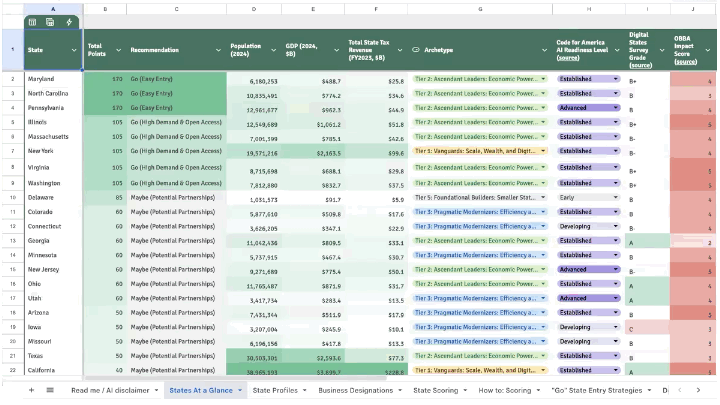The image size is (720, 405).
Task: Select Georgia's green grade A cell
Action: [x=647, y=241]
